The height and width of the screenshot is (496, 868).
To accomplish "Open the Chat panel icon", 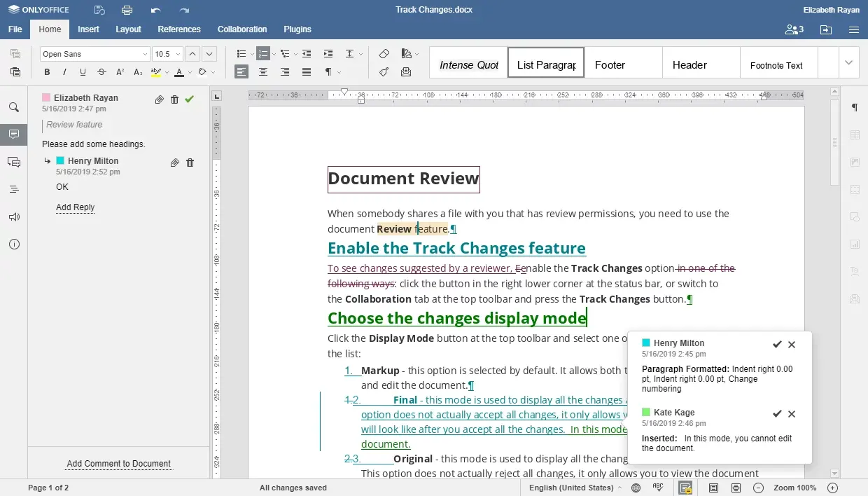I will point(14,162).
